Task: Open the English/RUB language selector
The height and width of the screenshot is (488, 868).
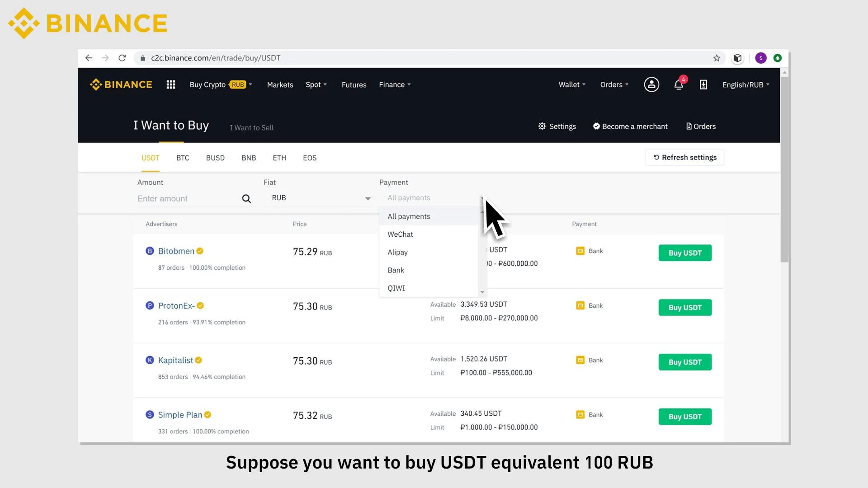Action: point(746,84)
